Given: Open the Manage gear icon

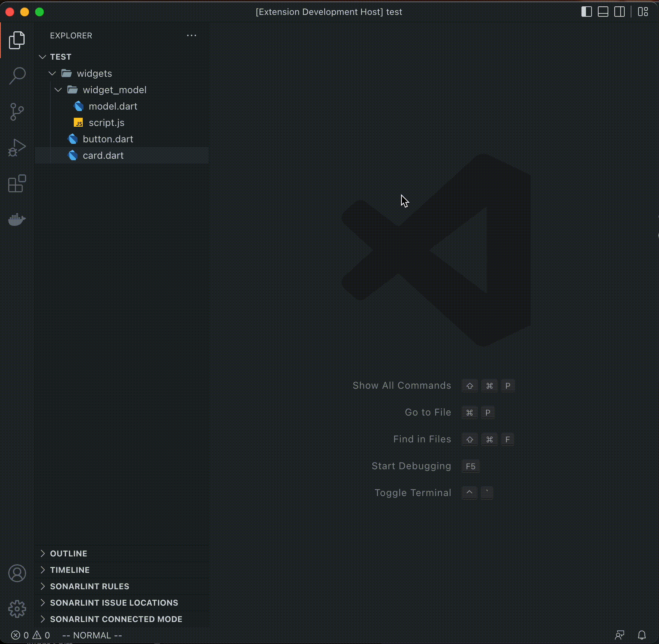Looking at the screenshot, I should coord(17,609).
